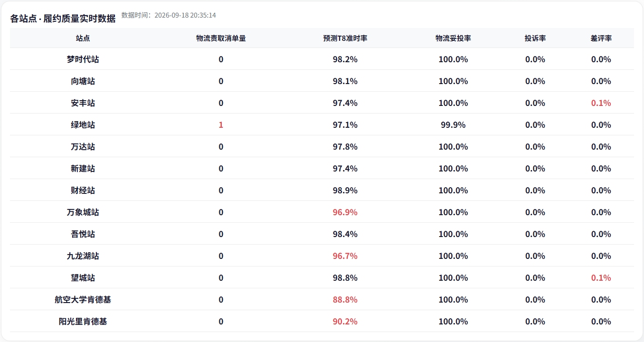Click 航空大学肯德基's 88.8% on-time rate
The image size is (644, 342).
coord(345,300)
